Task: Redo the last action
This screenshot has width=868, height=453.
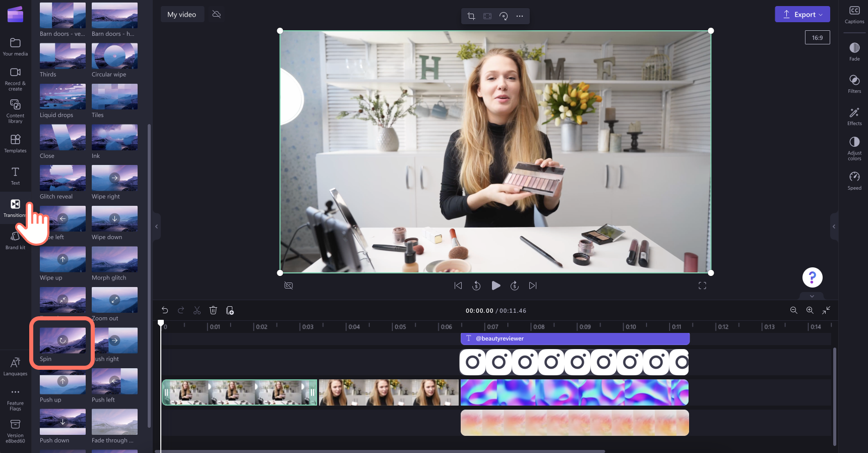Action: pos(181,310)
